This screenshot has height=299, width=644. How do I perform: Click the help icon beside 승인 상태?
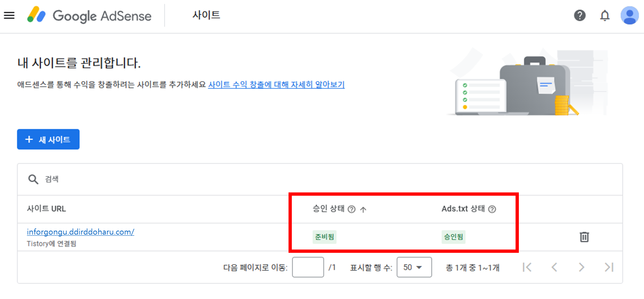click(x=351, y=209)
